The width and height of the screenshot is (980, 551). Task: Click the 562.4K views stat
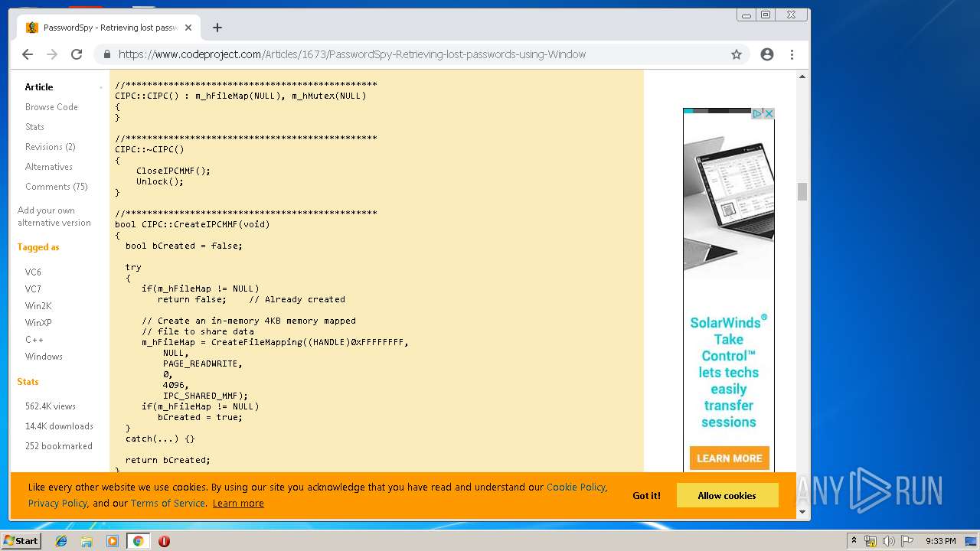(x=51, y=406)
